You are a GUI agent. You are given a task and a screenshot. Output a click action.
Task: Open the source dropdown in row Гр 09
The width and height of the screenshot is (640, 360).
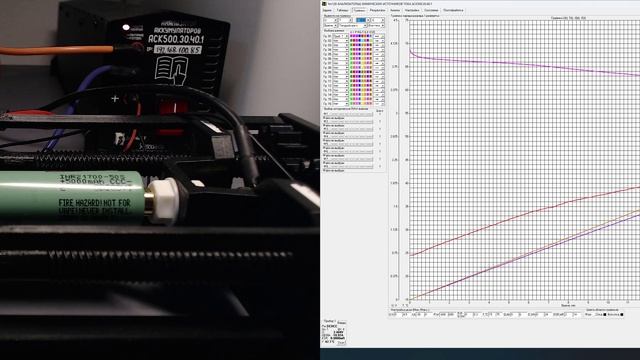point(340,72)
